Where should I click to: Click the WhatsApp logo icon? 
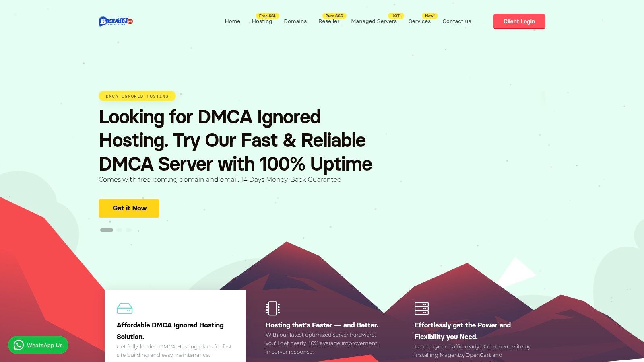point(19,345)
